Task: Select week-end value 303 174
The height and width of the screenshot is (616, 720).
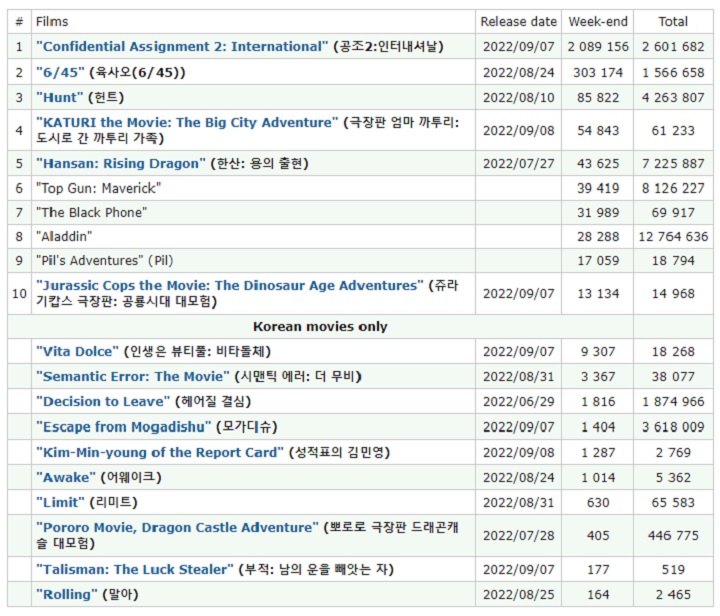Action: click(598, 73)
